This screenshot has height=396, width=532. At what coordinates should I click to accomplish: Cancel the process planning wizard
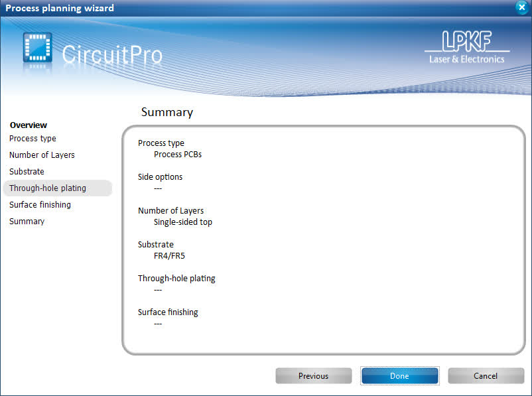[486, 376]
